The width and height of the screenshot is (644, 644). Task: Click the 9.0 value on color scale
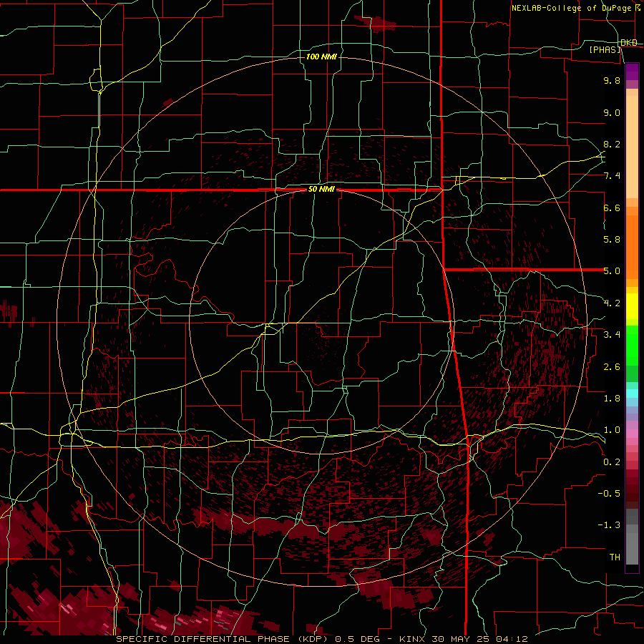(612, 113)
